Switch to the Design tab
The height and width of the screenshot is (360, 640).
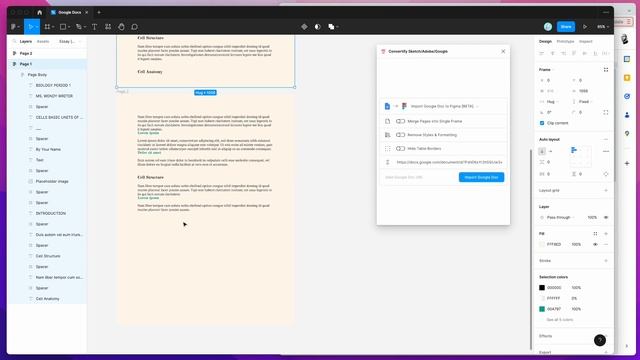pos(545,41)
